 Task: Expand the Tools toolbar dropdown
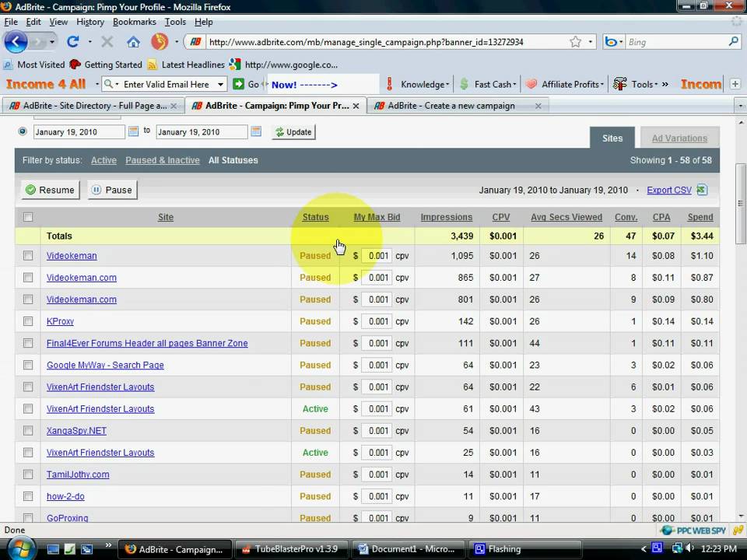pos(656,85)
